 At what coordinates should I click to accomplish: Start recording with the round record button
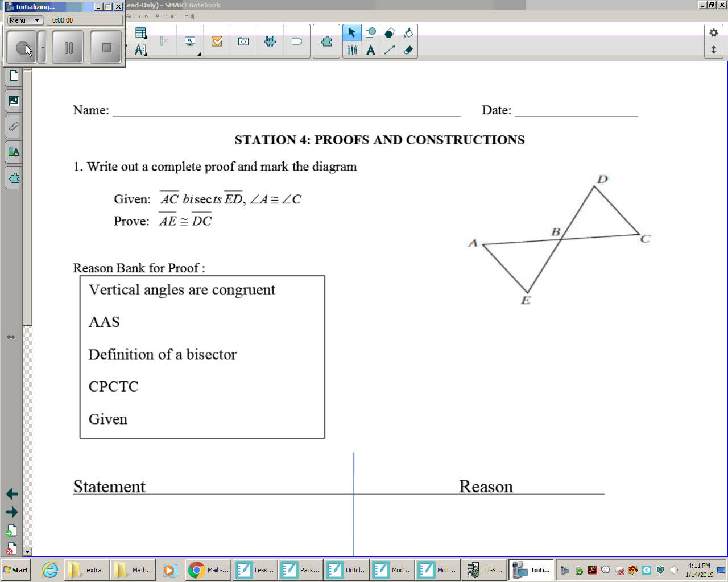click(22, 47)
